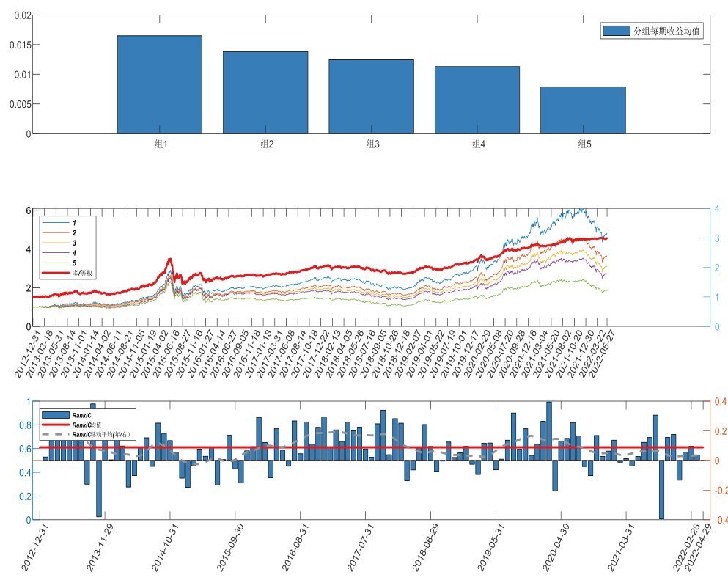Click the 组2 x-axis label
This screenshot has width=728, height=583.
click(265, 144)
